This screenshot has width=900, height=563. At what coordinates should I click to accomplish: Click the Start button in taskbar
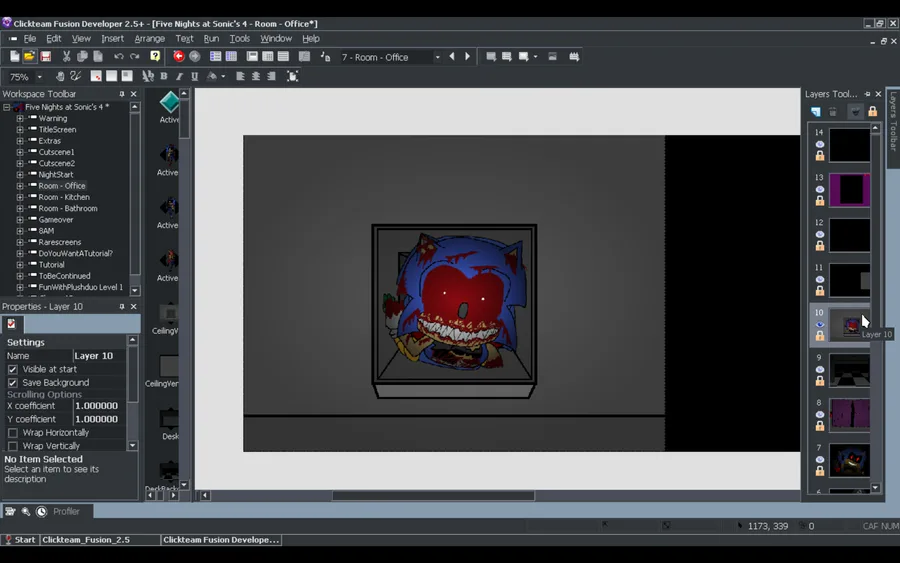click(20, 540)
